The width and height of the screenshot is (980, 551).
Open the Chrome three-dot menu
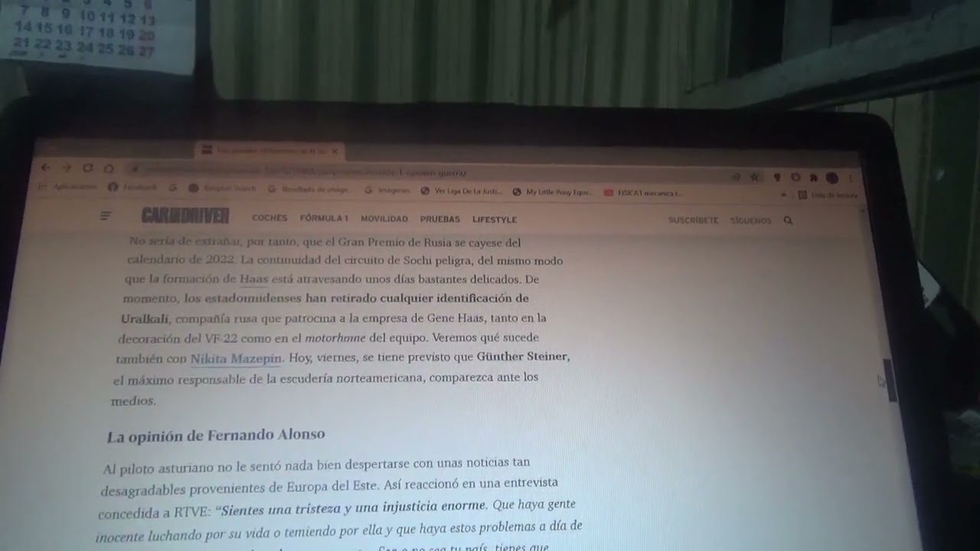coord(851,178)
